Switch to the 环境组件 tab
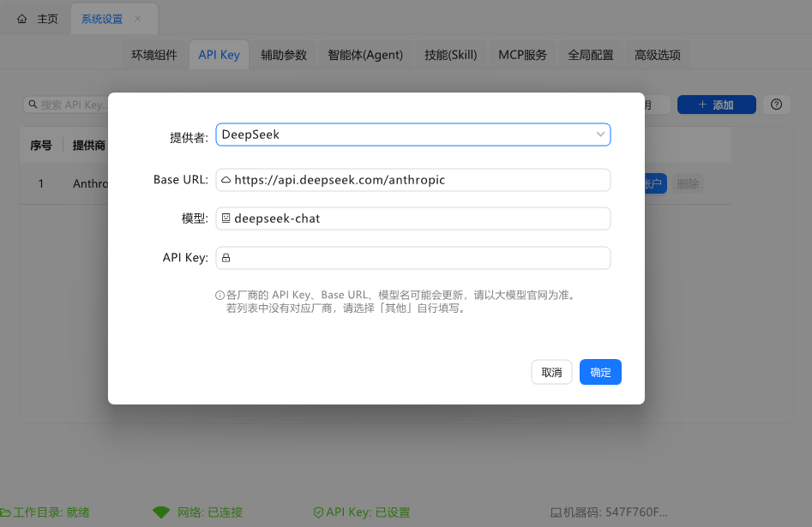812x527 pixels. click(154, 55)
